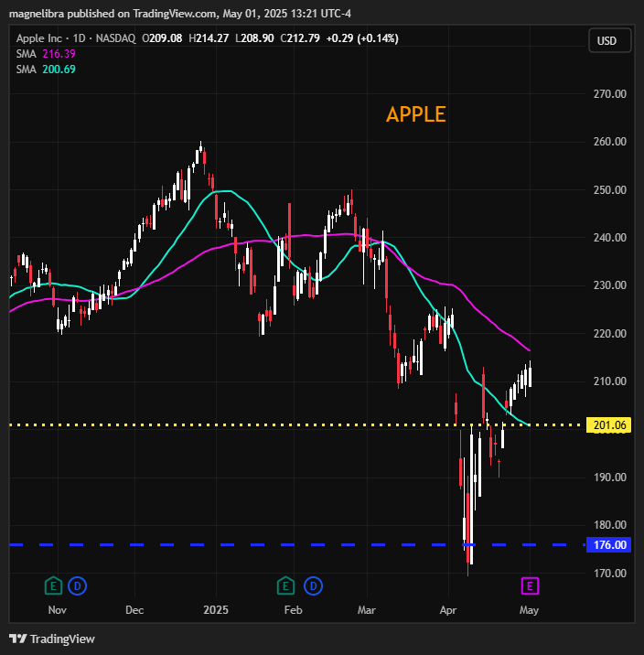
Task: Click the 220.00 price axis label
Action: 610,333
